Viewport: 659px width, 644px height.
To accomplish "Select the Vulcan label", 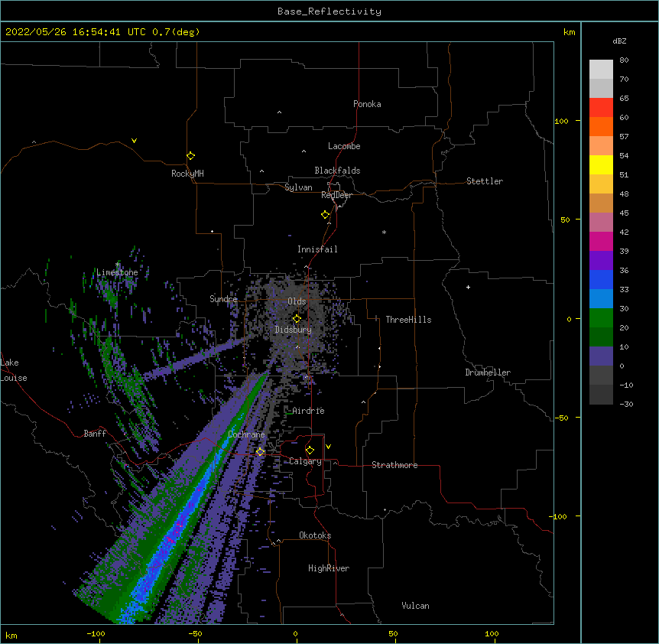I will pos(415,606).
